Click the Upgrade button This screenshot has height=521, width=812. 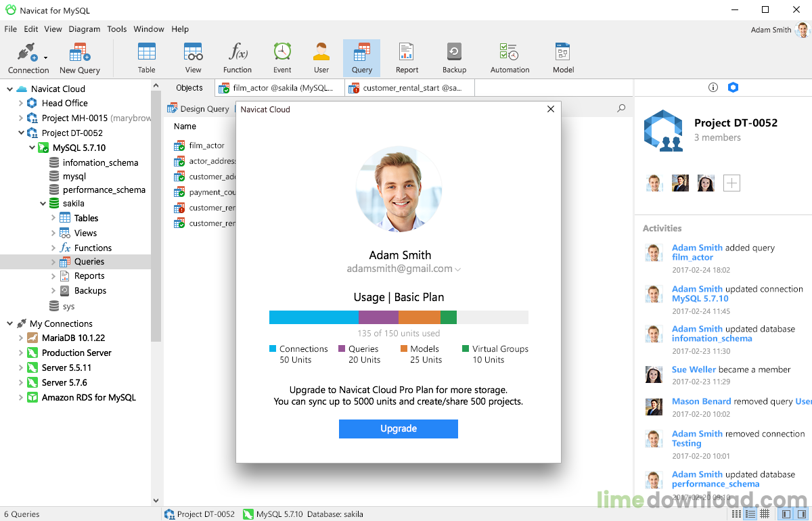tap(399, 429)
